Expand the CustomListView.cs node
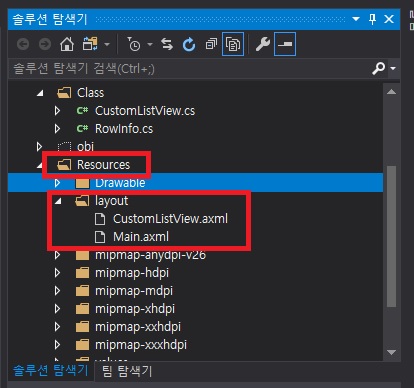 tap(57, 111)
